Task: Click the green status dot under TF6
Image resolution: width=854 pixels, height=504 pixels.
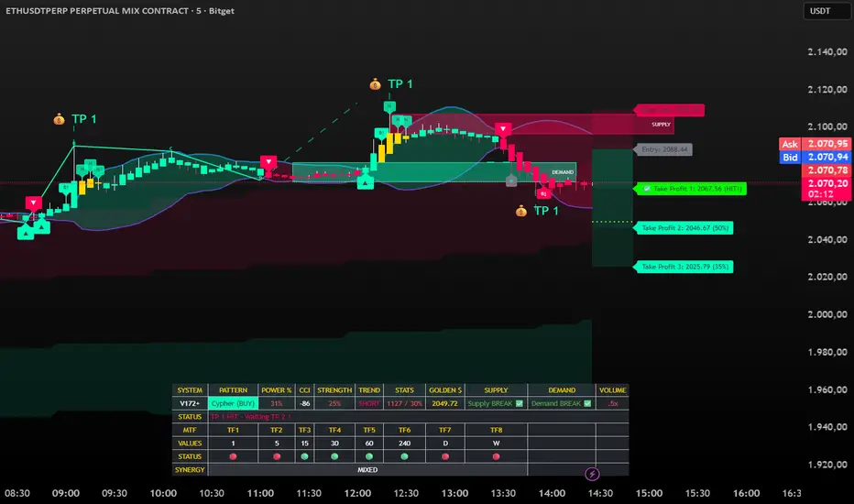Action: coord(404,456)
